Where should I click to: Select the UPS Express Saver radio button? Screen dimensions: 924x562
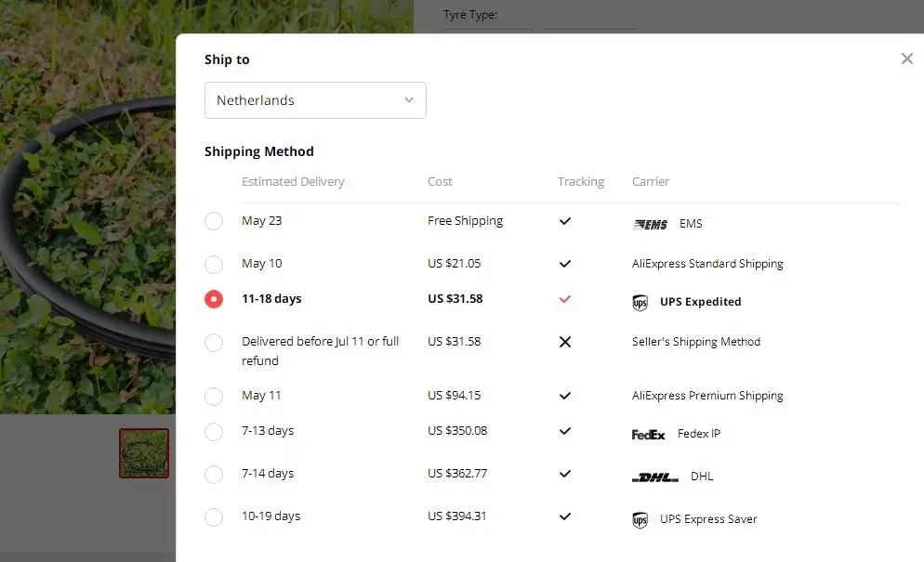[214, 516]
